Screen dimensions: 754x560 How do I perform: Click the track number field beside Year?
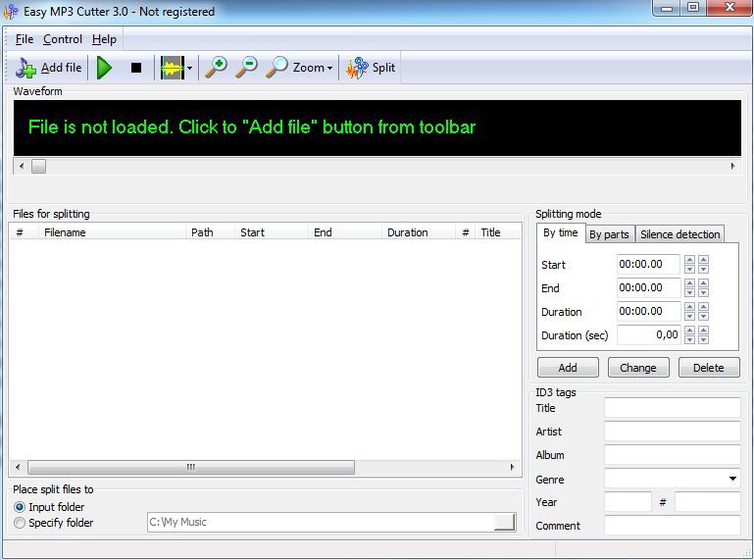coord(707,502)
